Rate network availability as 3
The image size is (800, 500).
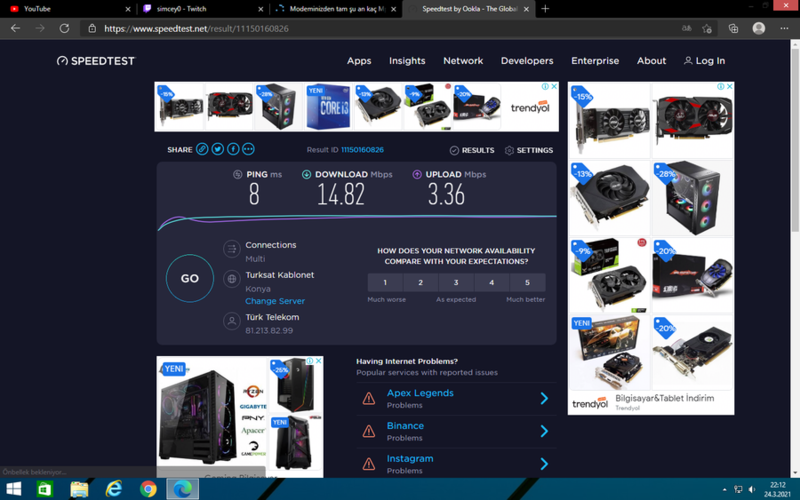(x=456, y=282)
